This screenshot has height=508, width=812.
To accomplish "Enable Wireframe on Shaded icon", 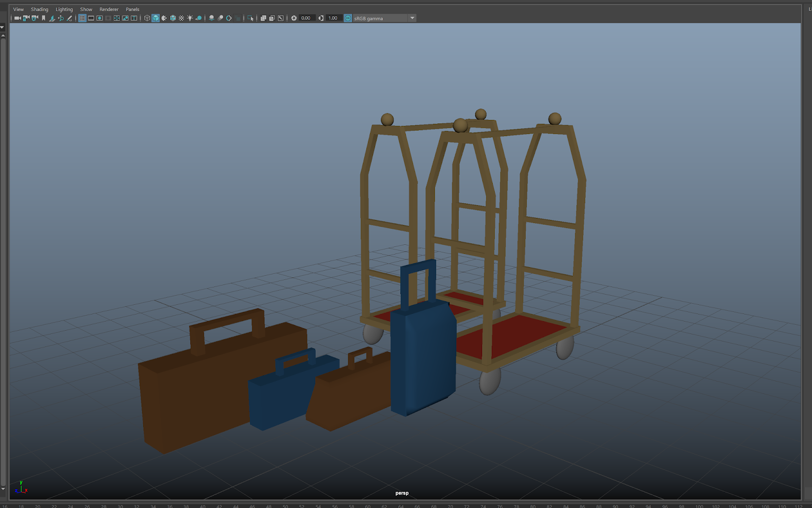I will [173, 18].
